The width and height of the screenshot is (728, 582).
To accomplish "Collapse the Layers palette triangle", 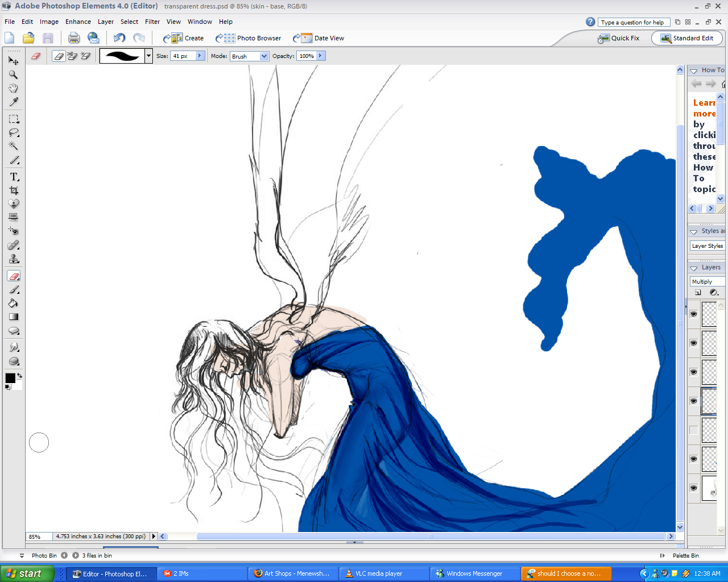I will (x=693, y=268).
